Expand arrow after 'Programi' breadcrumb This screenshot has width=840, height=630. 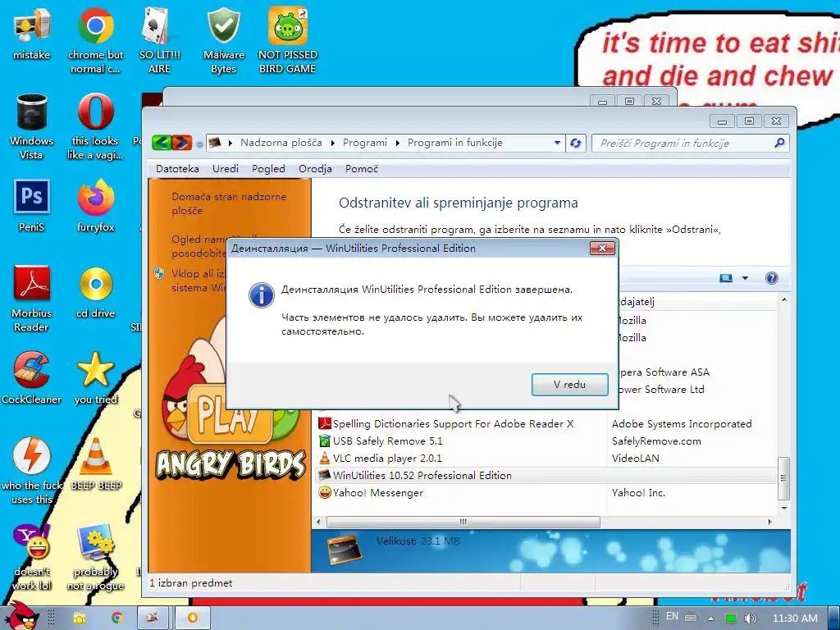point(398,143)
